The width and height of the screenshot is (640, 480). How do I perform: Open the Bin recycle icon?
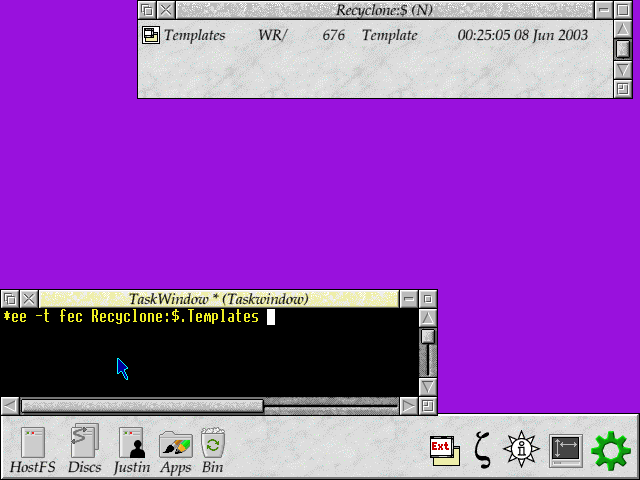point(212,442)
